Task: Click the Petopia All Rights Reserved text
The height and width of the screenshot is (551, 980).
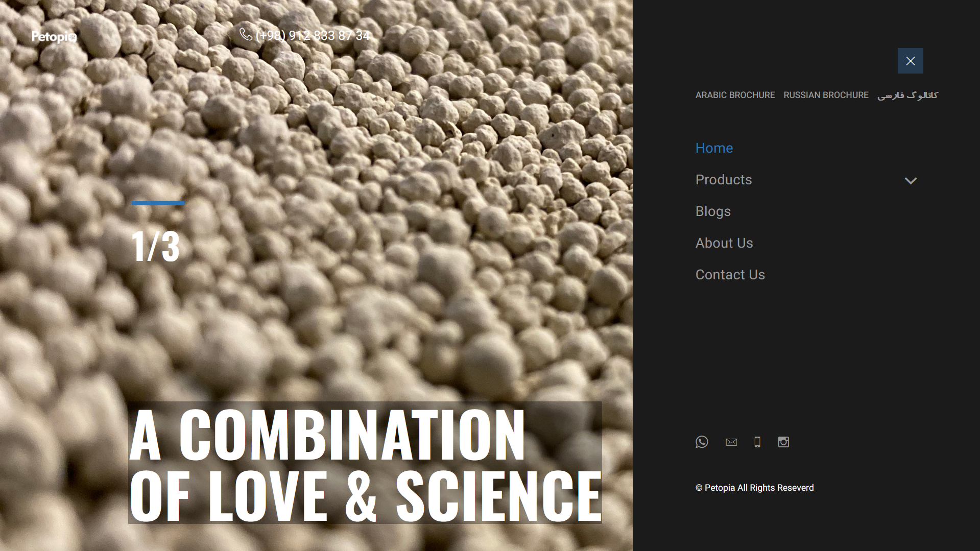Action: click(754, 488)
